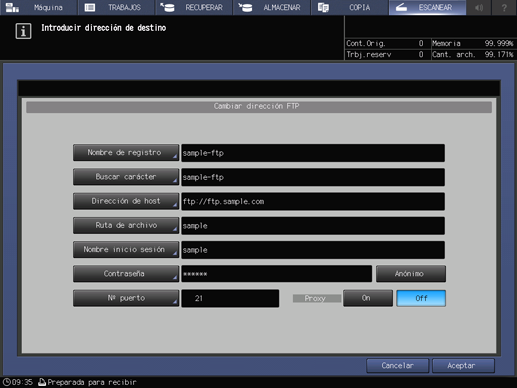Open the Buscar carácter setting
The width and height of the screenshot is (517, 388).
point(126,177)
